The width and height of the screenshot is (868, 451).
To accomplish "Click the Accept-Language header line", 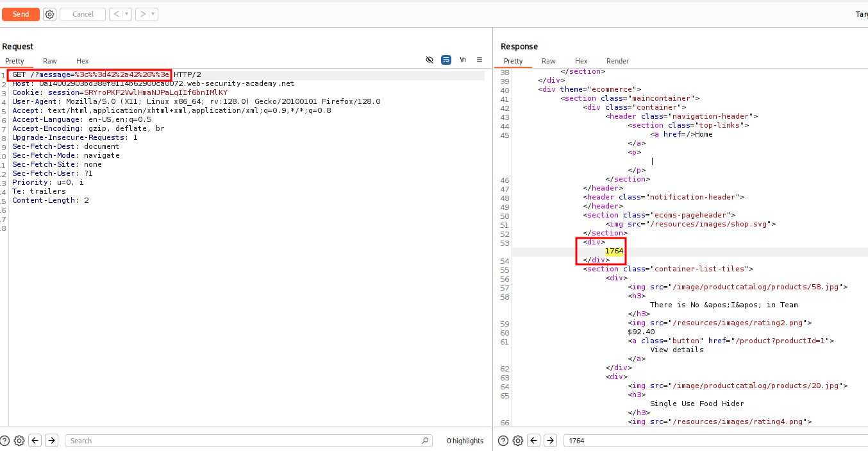I will 82,120.
